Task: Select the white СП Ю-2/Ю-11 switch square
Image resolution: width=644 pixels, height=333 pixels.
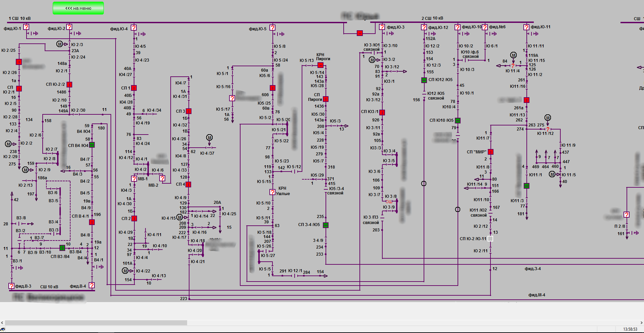Action: 490,238
